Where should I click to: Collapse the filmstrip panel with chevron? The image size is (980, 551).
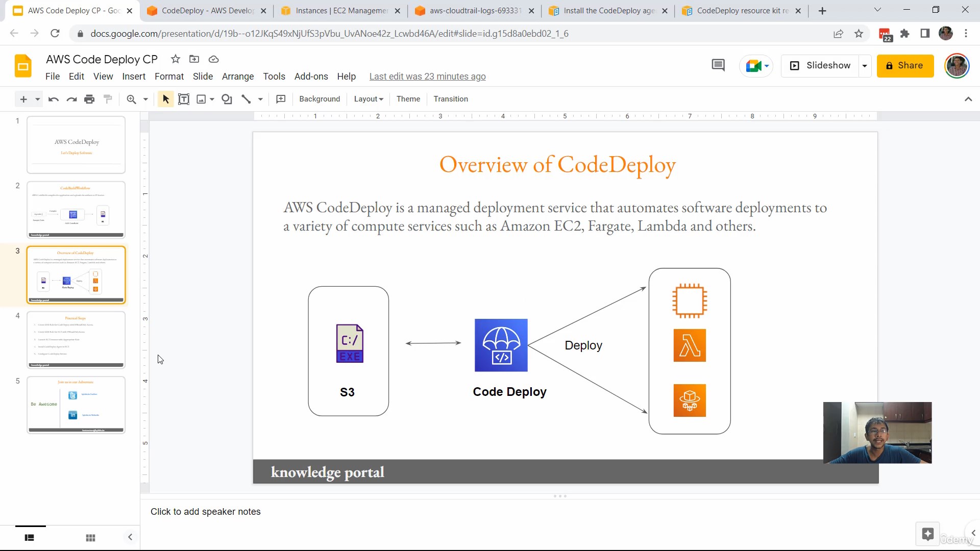pos(130,537)
